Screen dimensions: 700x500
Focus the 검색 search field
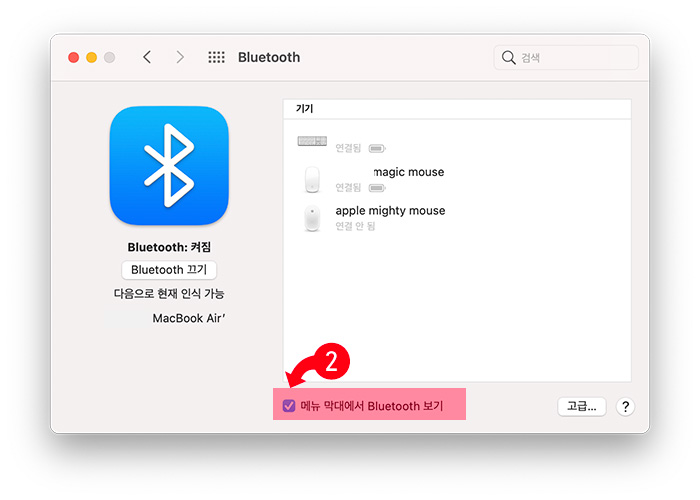(x=566, y=58)
